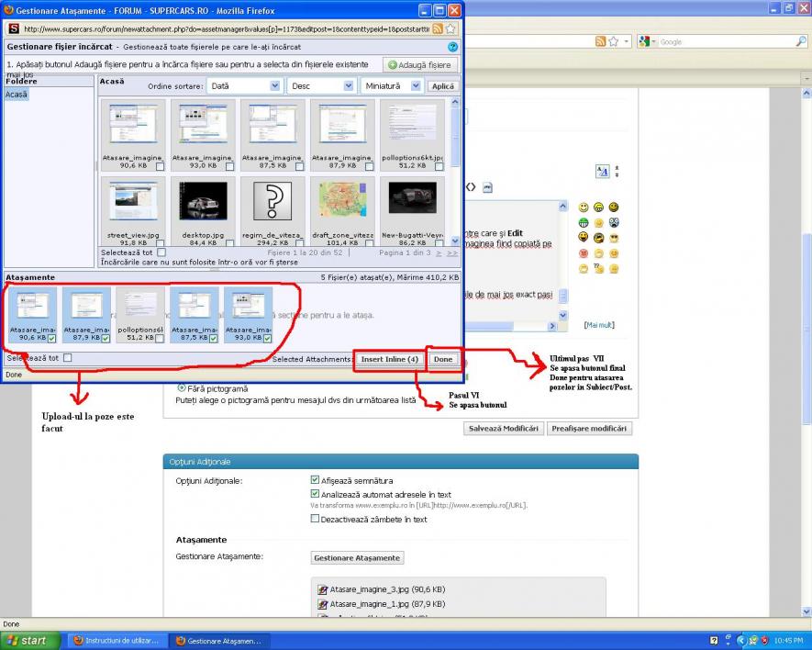The image size is (812, 650).
Task: Click the help question mark icon
Action: [452, 46]
